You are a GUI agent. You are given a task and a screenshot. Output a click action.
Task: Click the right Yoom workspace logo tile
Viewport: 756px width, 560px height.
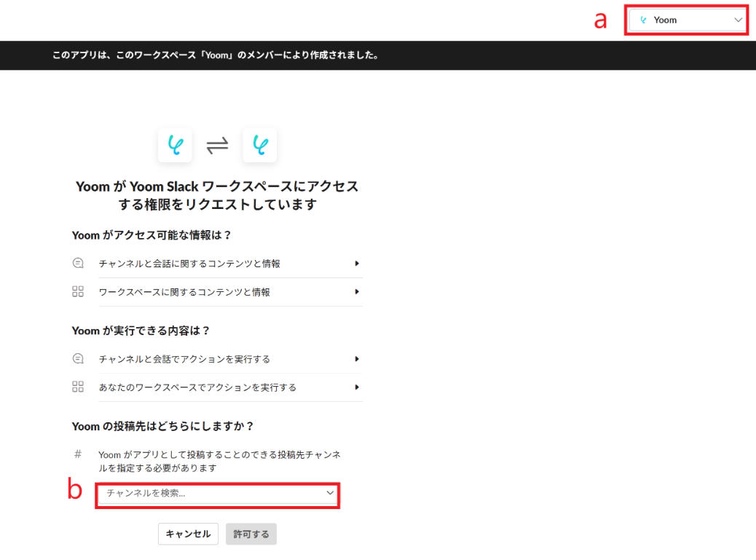[x=260, y=145]
